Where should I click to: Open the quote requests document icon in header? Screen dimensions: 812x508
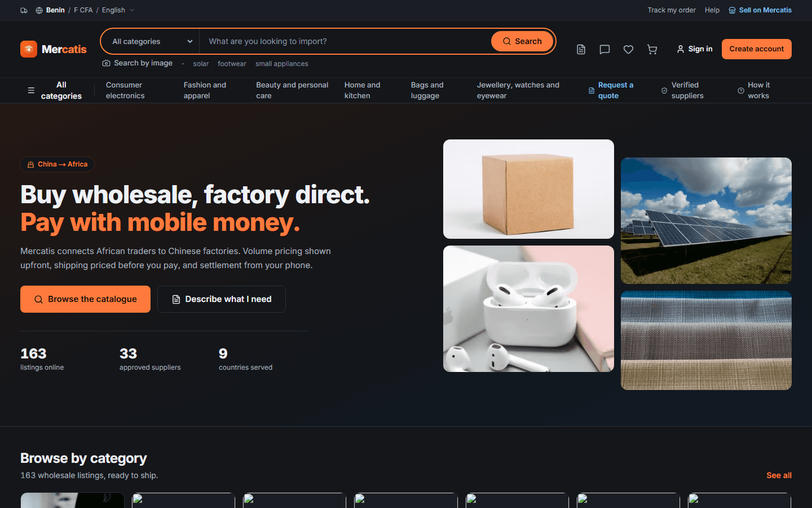pyautogui.click(x=581, y=50)
